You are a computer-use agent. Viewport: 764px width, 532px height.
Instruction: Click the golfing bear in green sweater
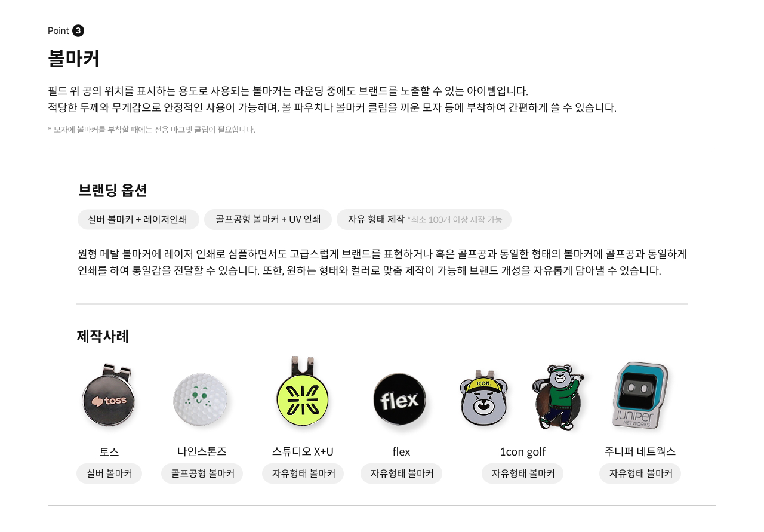[558, 397]
